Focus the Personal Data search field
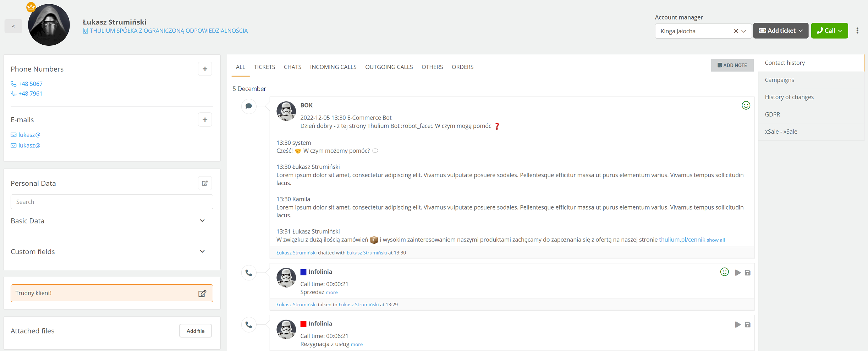Screen dimensions: 868x351 [x=112, y=202]
